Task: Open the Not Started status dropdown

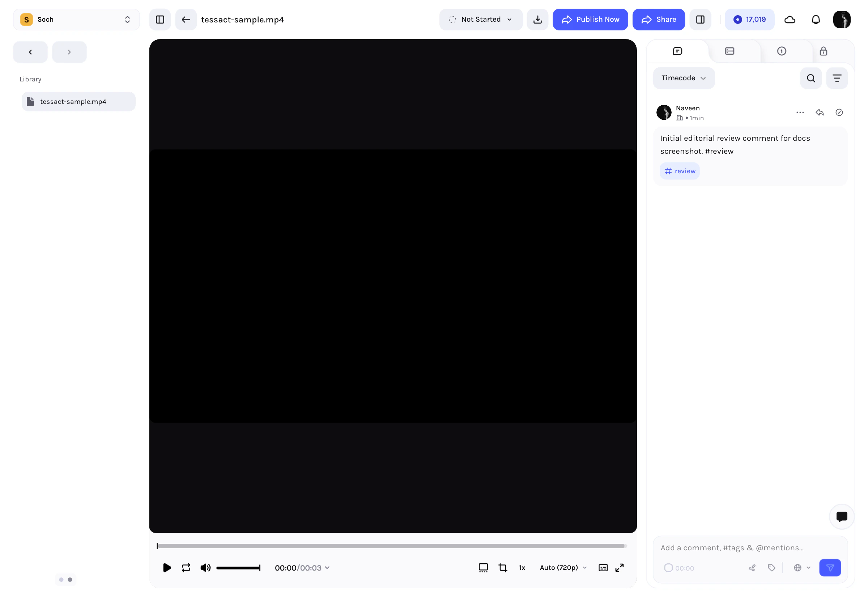Action: (x=481, y=20)
